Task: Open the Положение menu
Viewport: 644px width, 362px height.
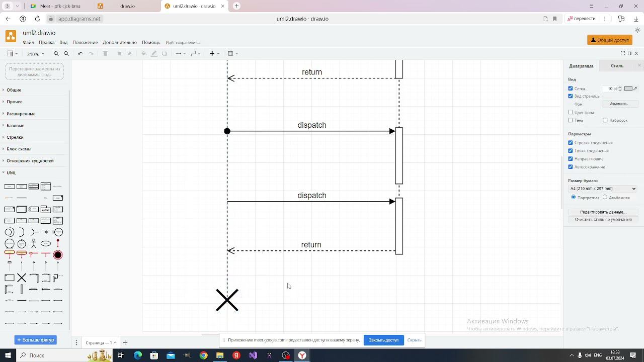Action: [x=85, y=42]
